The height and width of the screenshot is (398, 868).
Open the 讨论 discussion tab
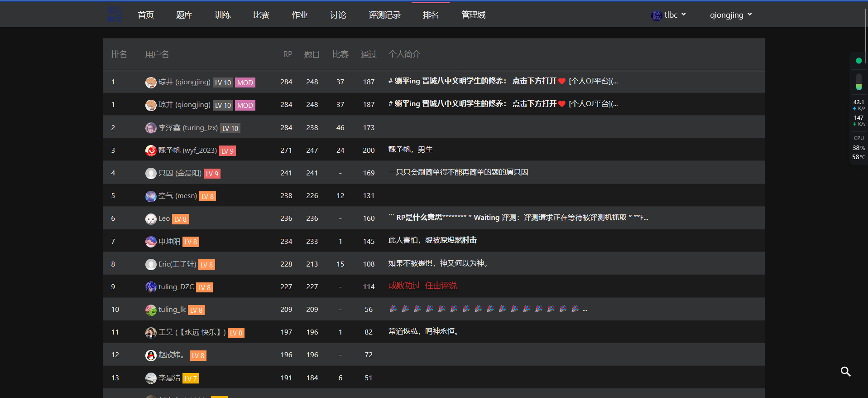tap(338, 15)
